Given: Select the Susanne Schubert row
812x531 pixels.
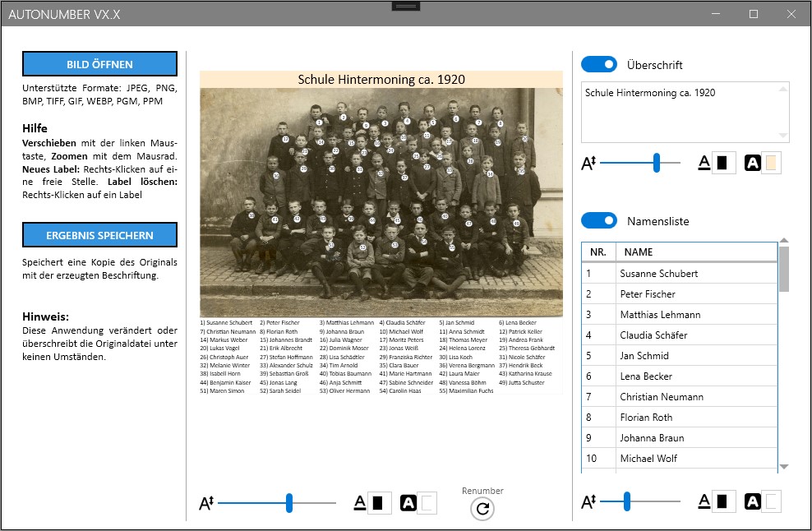Looking at the screenshot, I should tap(680, 273).
